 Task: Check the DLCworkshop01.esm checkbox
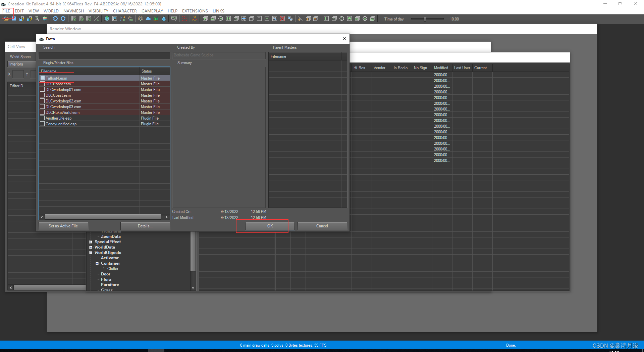(x=42, y=89)
